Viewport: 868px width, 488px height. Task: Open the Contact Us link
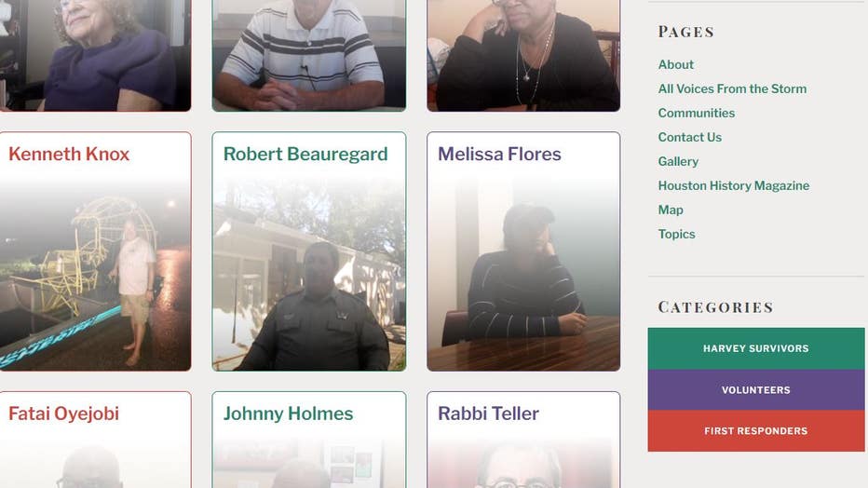click(x=689, y=137)
